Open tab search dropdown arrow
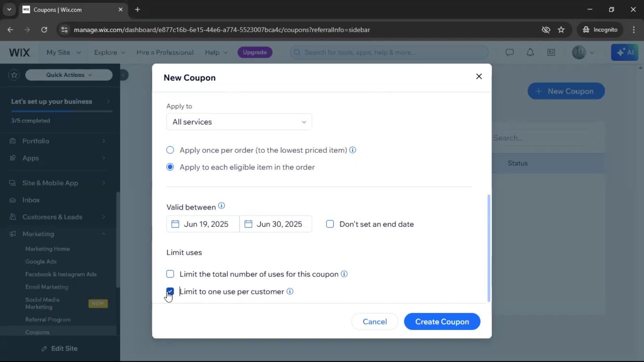The image size is (644, 362). 9,9
